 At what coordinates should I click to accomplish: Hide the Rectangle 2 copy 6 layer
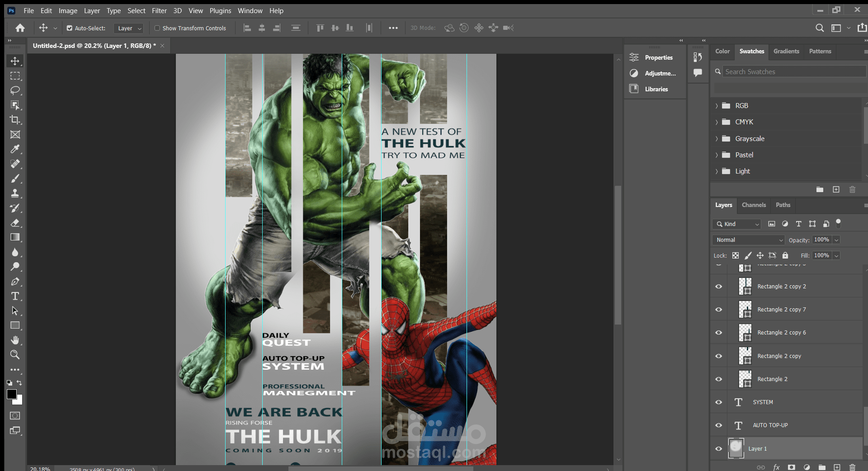pyautogui.click(x=719, y=333)
